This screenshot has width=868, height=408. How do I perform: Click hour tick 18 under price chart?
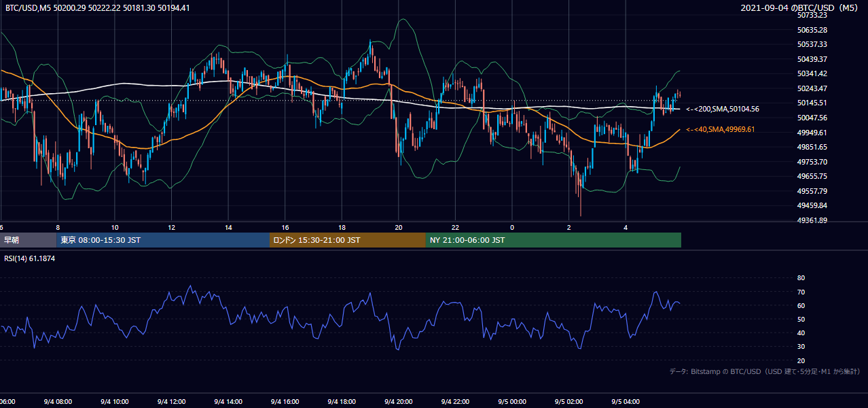tap(342, 228)
